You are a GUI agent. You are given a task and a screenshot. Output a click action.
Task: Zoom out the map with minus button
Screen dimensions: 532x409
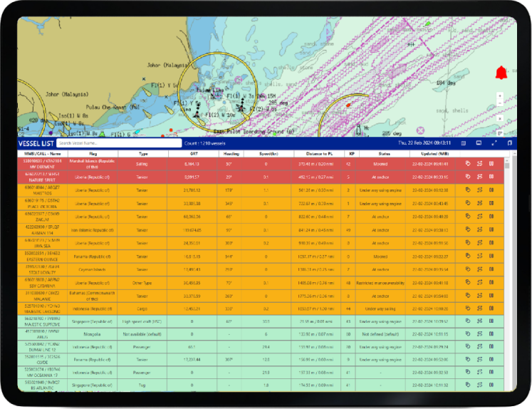pos(501,103)
